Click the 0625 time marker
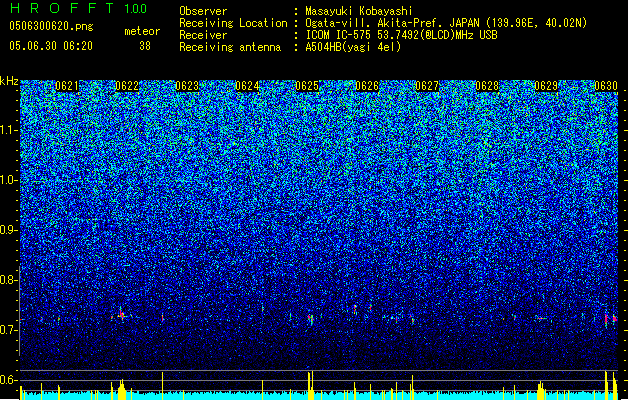This screenshot has width=629, height=400. coord(307,86)
